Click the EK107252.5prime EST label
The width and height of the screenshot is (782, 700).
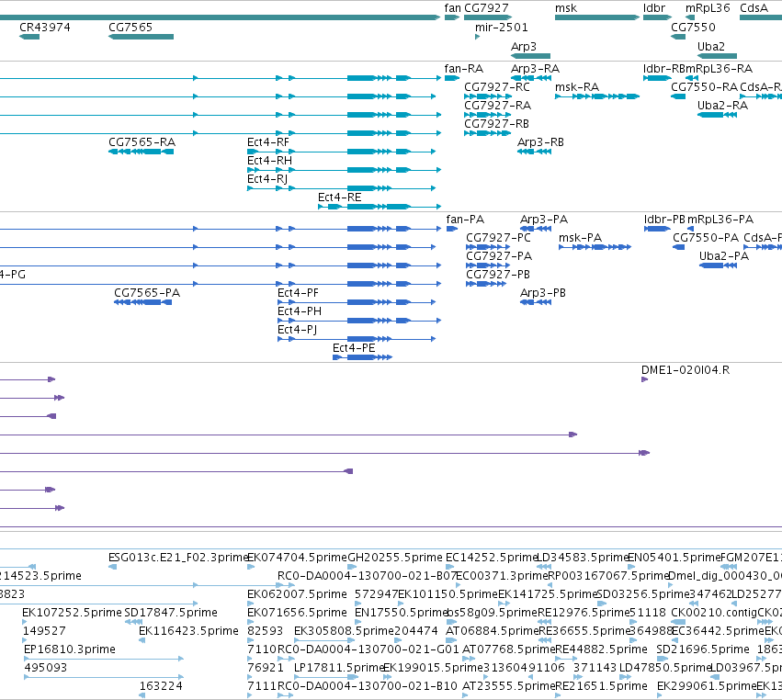coord(72,613)
